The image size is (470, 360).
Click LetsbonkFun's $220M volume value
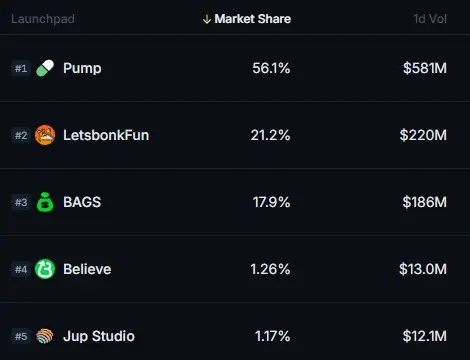point(423,135)
